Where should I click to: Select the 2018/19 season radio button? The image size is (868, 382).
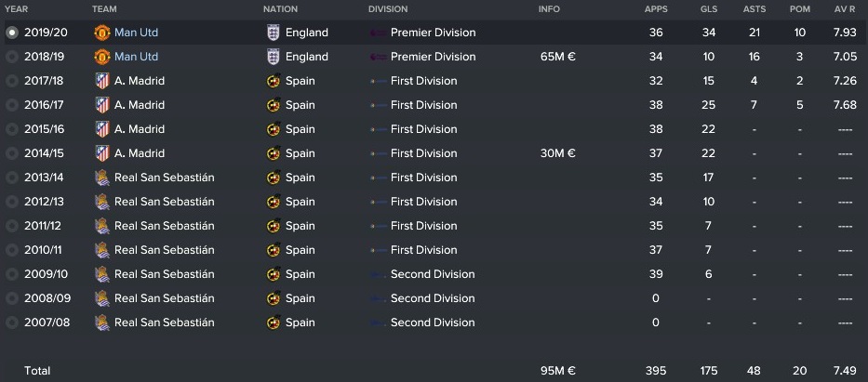11,57
